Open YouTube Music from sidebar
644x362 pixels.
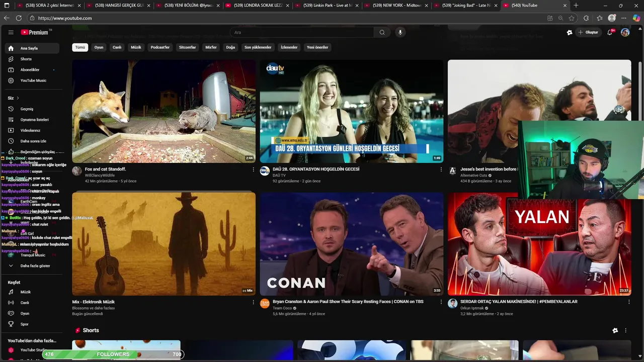point(33,80)
